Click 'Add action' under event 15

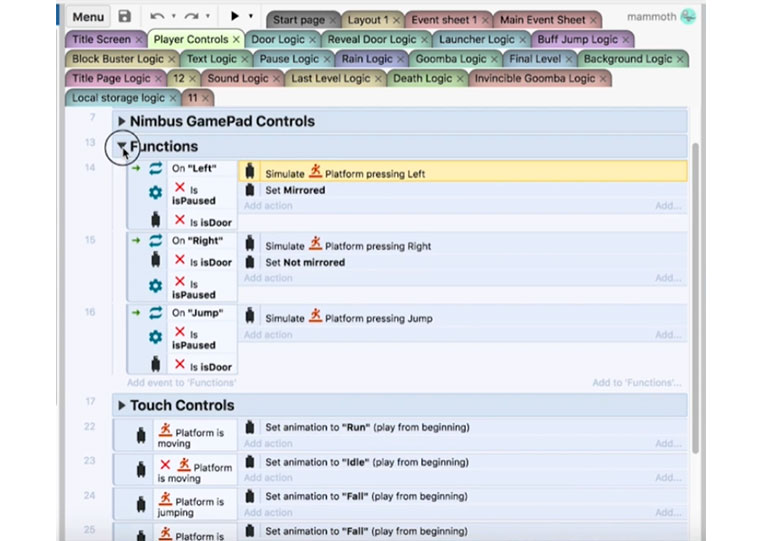268,278
